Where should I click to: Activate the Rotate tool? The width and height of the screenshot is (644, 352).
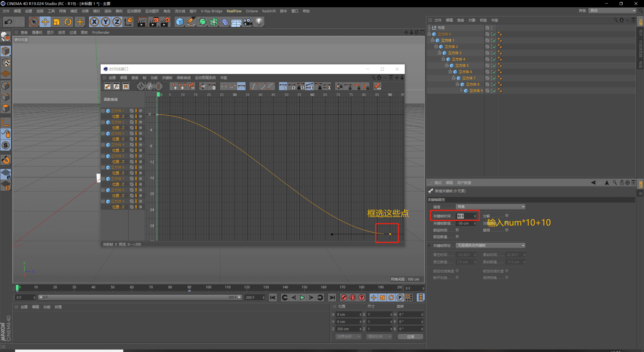coord(68,22)
